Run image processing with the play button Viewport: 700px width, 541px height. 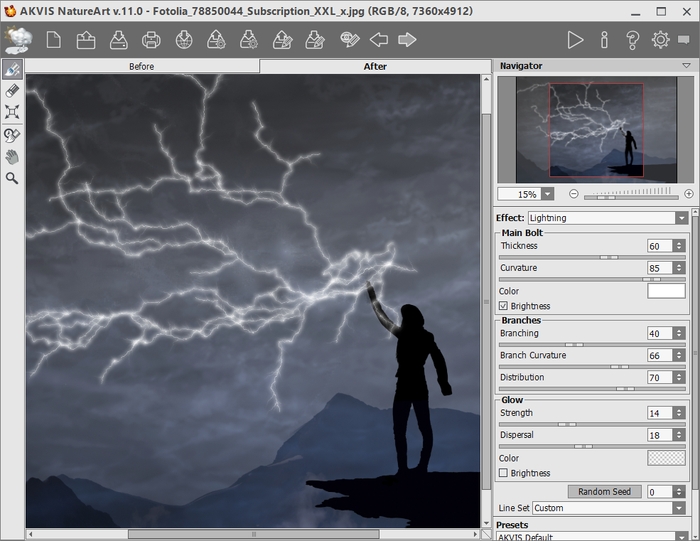[x=575, y=40]
